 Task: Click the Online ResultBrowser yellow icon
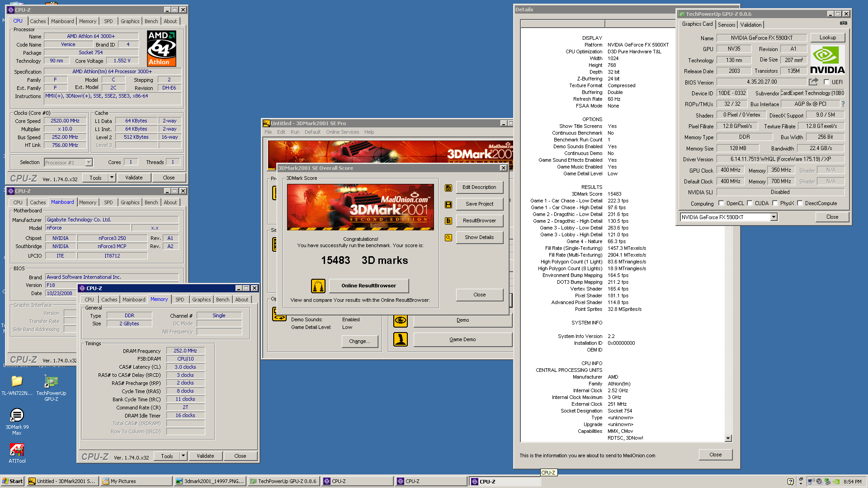pyautogui.click(x=318, y=286)
